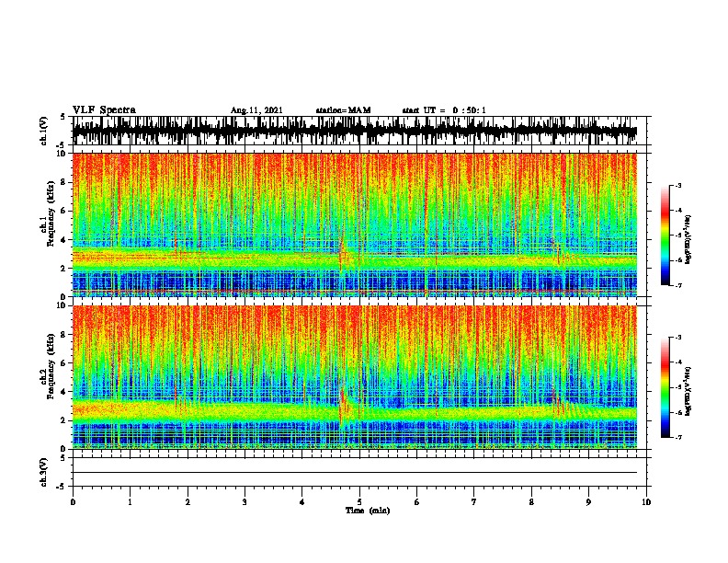Screen dimensions: 728x563
Task: Click time axis tick label "9"
Action: [x=588, y=502]
